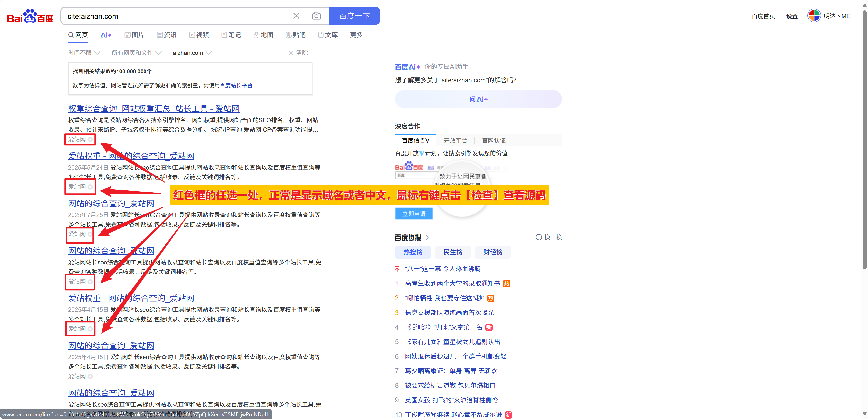Screen dimensions: 868x419
Task: Switch to the 图片 tab
Action: pyautogui.click(x=134, y=35)
